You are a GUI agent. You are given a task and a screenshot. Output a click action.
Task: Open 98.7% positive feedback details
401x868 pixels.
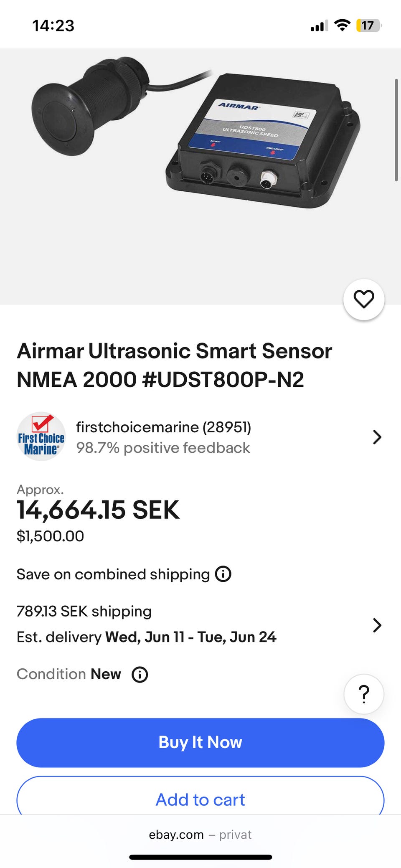163,448
